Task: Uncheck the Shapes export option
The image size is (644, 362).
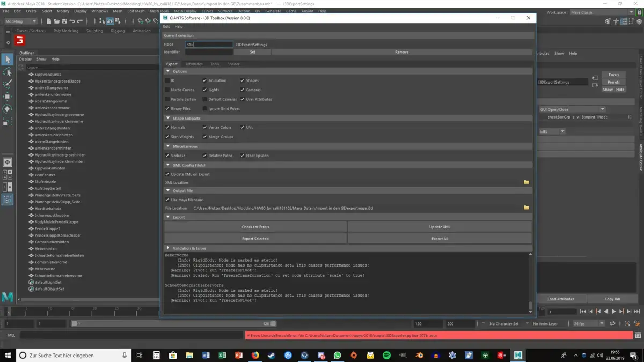Action: [243, 80]
